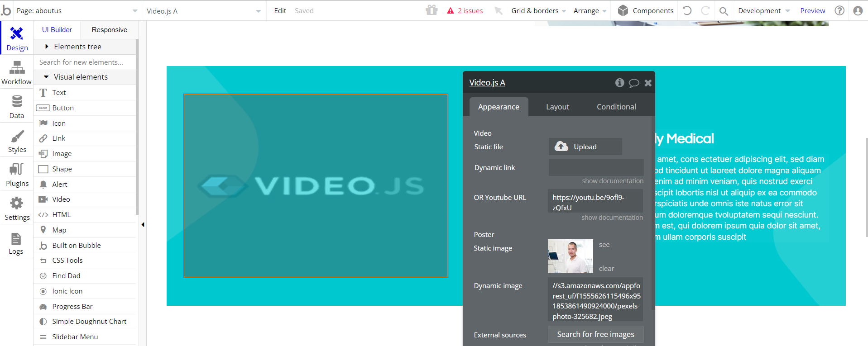Click 'see' next to the poster image
868x346 pixels.
pos(604,245)
